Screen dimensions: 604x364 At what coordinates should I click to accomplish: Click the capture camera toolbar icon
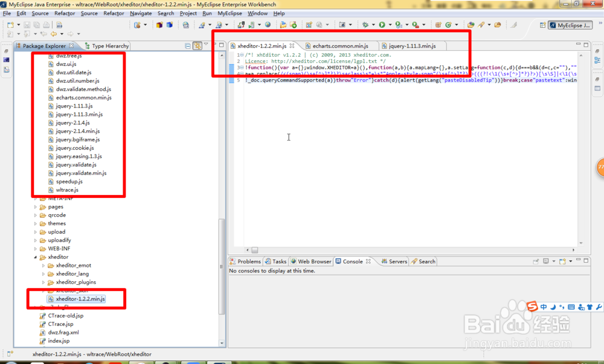342,25
